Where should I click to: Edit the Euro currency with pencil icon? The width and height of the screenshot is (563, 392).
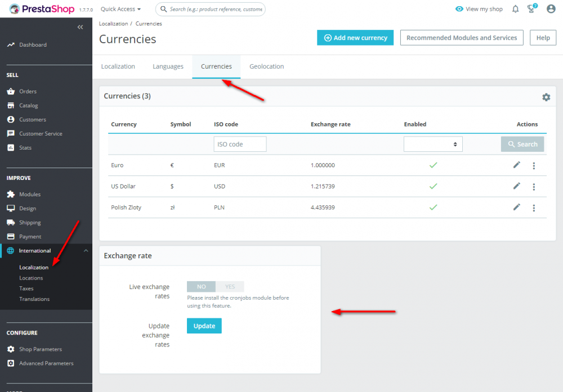pos(517,165)
